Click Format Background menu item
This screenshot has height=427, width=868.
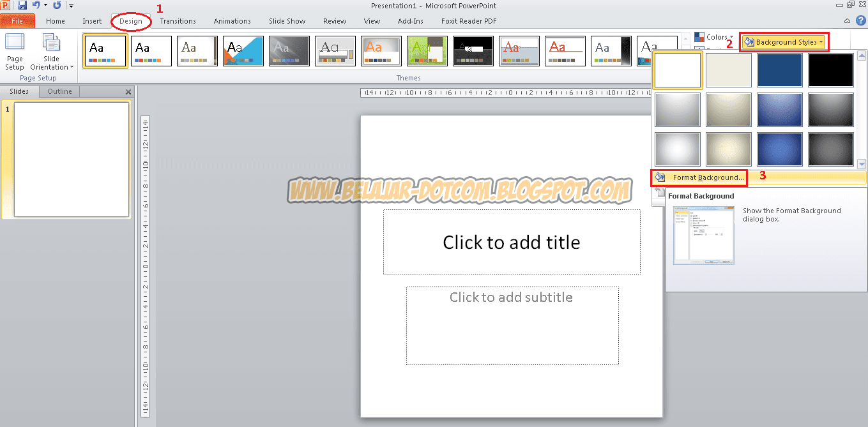tap(759, 177)
